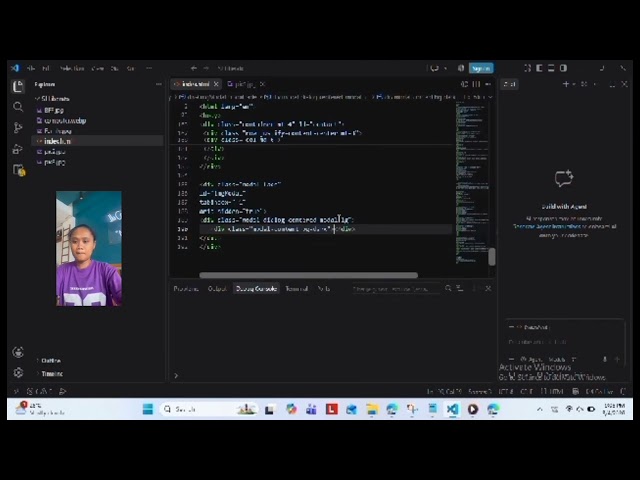Viewport: 640px width, 480px height.
Task: Open the Selection menu
Action: [x=72, y=68]
